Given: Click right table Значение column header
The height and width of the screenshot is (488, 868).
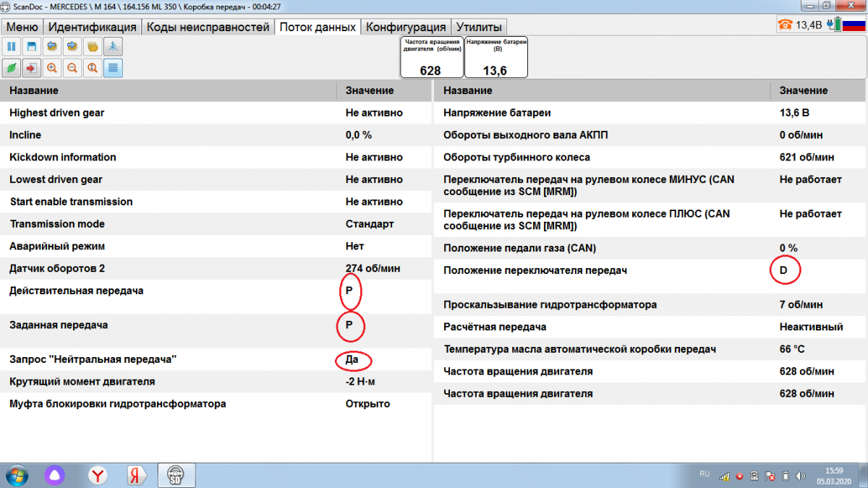Looking at the screenshot, I should tap(819, 90).
